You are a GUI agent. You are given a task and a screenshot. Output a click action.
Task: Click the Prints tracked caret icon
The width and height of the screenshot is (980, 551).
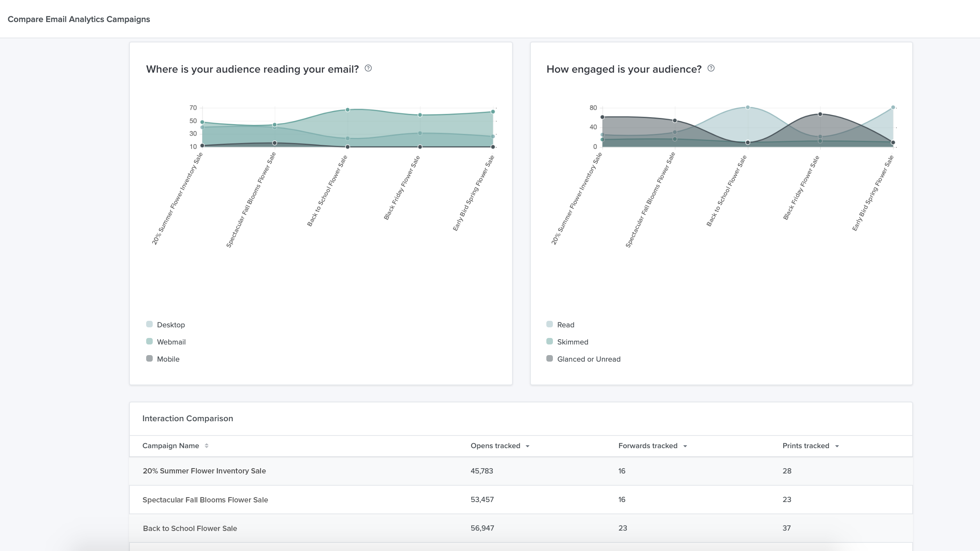837,446
